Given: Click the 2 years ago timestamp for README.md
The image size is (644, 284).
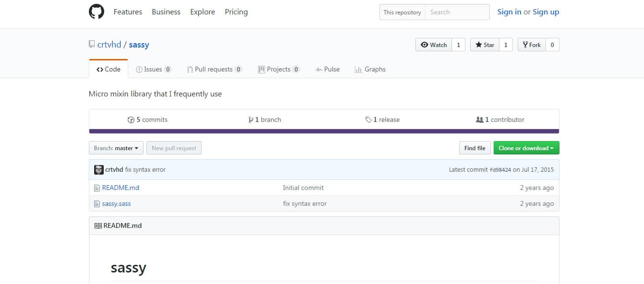Looking at the screenshot, I should pyautogui.click(x=537, y=188).
